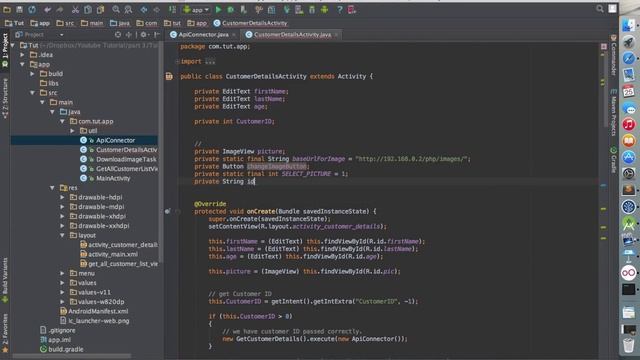640x360 pixels.
Task: Toggle the Commander tool window
Action: pos(613,56)
